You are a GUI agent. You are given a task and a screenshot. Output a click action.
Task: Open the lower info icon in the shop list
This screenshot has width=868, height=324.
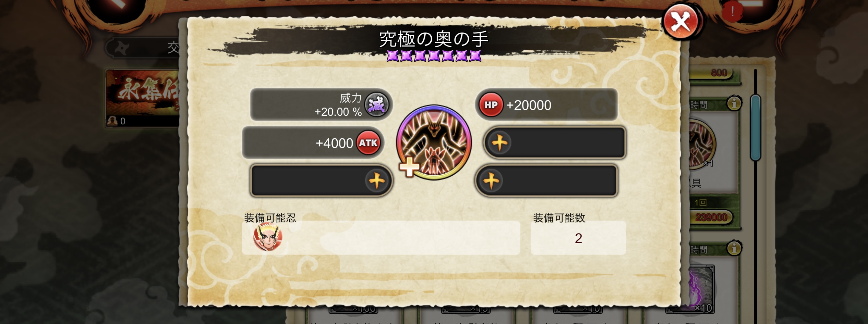(x=734, y=248)
